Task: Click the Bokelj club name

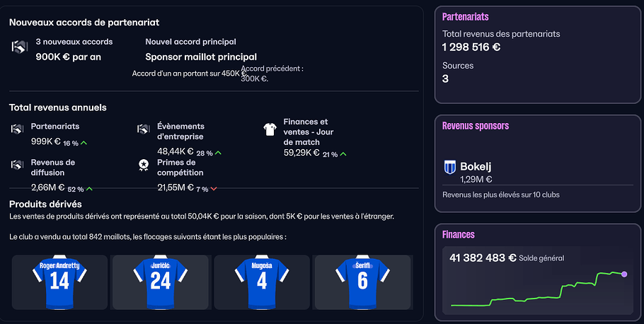Action: coord(476,167)
